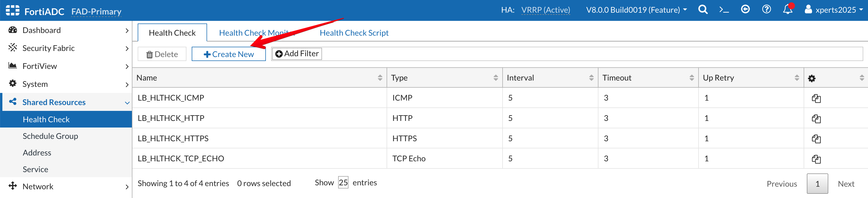Open the search magnifier in header
868x198 pixels.
(x=703, y=10)
